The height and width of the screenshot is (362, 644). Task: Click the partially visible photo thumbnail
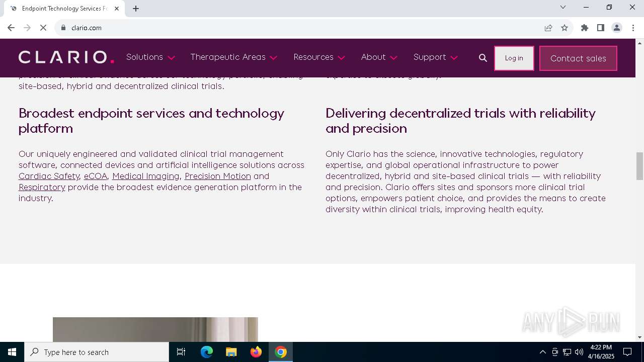pos(155,329)
